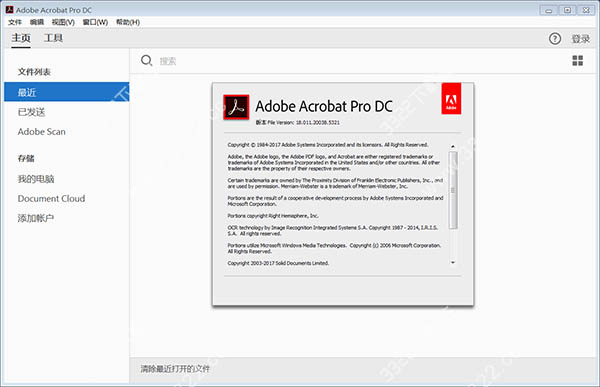Click 添加帐户 to add account
600x387 pixels.
(x=36, y=218)
